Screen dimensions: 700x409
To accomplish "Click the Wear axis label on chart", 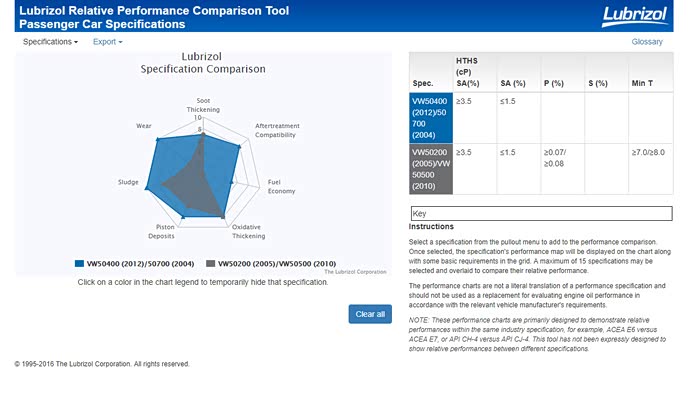I will coord(143,127).
